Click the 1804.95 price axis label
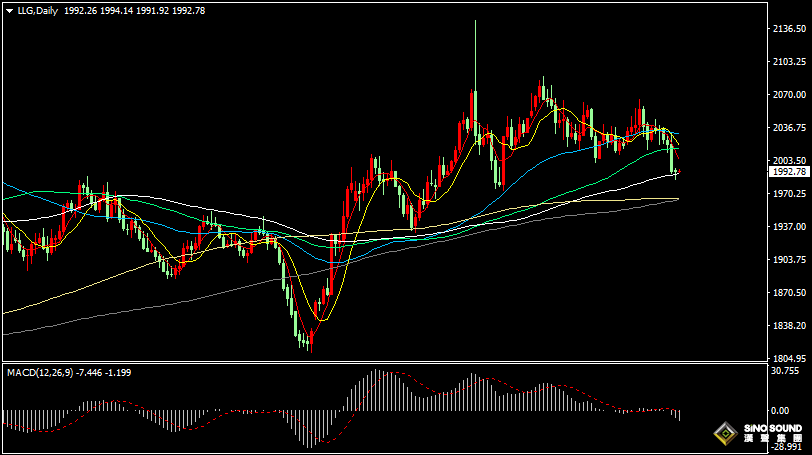The height and width of the screenshot is (455, 812). pos(789,359)
